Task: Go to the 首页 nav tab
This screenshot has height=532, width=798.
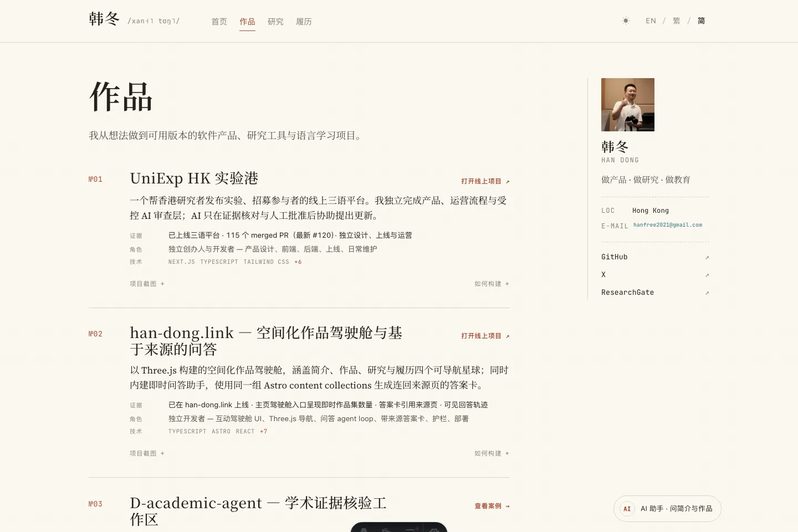Action: [219, 22]
